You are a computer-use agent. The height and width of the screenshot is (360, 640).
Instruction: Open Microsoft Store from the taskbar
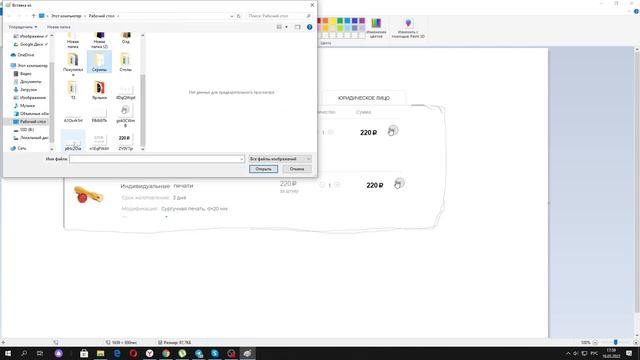(84, 353)
